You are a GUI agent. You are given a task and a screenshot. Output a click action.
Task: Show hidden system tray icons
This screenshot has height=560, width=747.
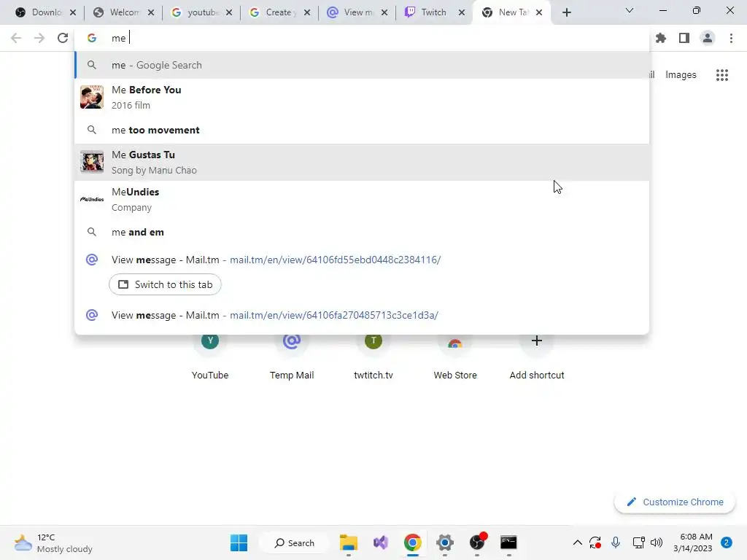tap(578, 542)
